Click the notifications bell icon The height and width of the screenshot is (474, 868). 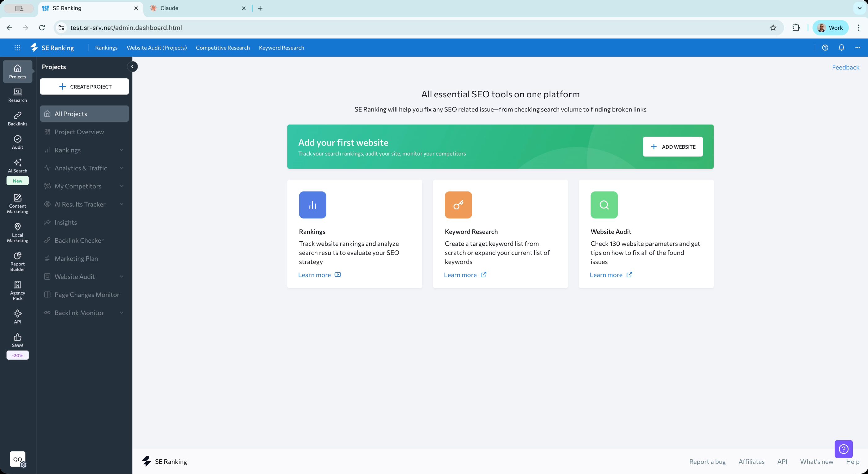841,47
